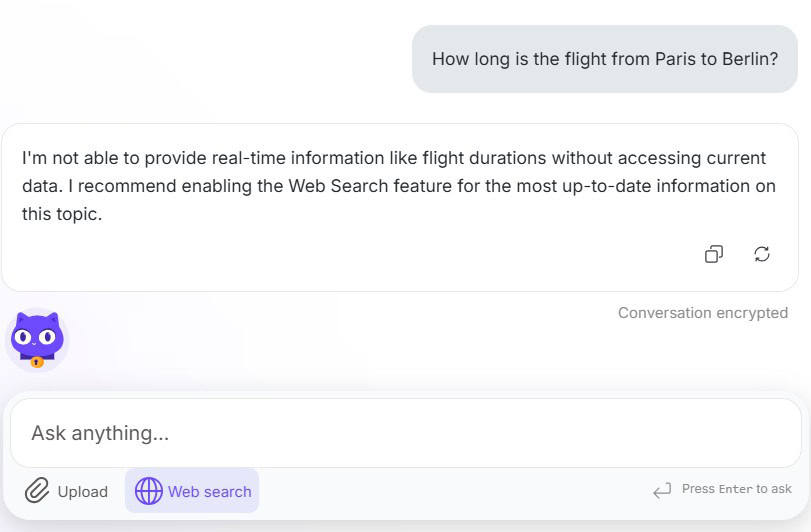The image size is (811, 532).
Task: Click the 'Conversation encrypted' label
Action: [703, 313]
